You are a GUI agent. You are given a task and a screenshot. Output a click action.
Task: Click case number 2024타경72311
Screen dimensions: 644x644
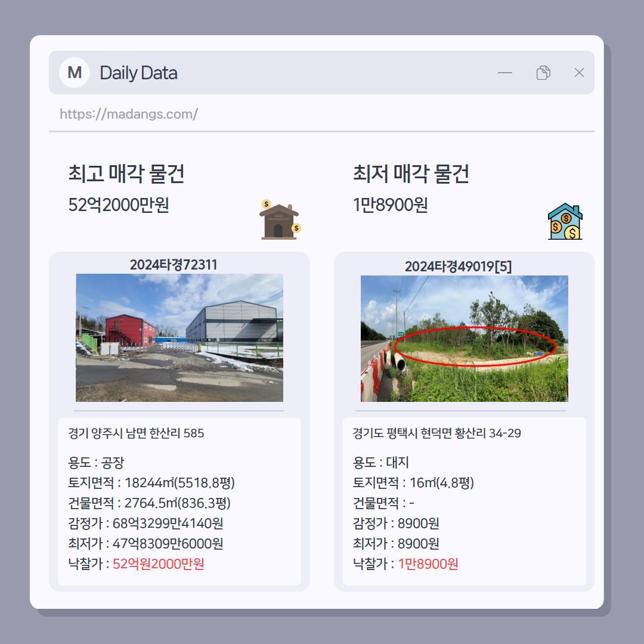pyautogui.click(x=174, y=265)
